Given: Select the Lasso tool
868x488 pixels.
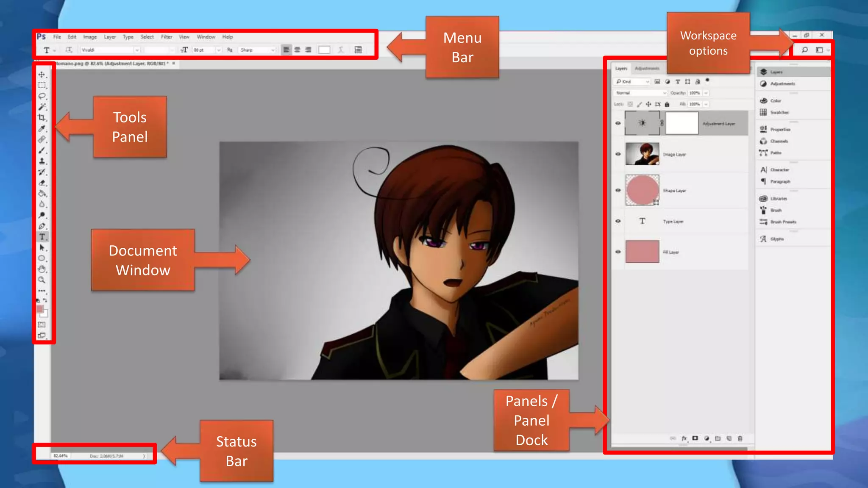Looking at the screenshot, I should coord(42,96).
